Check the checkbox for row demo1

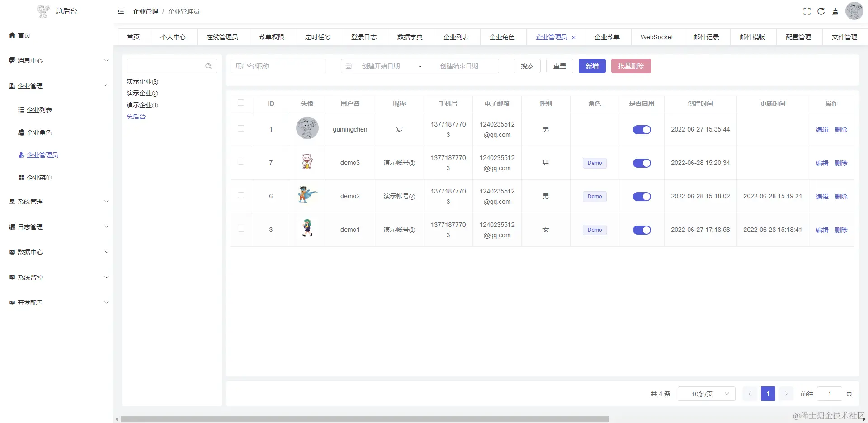click(x=241, y=229)
